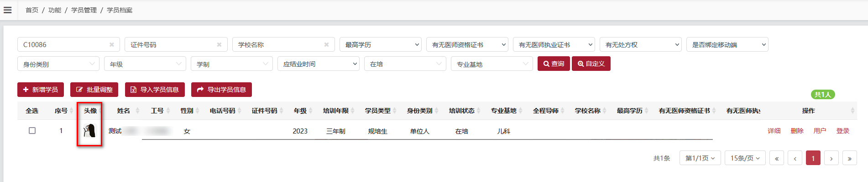Click the 批量调整 button
Image resolution: width=868 pixels, height=182 pixels.
tap(94, 90)
